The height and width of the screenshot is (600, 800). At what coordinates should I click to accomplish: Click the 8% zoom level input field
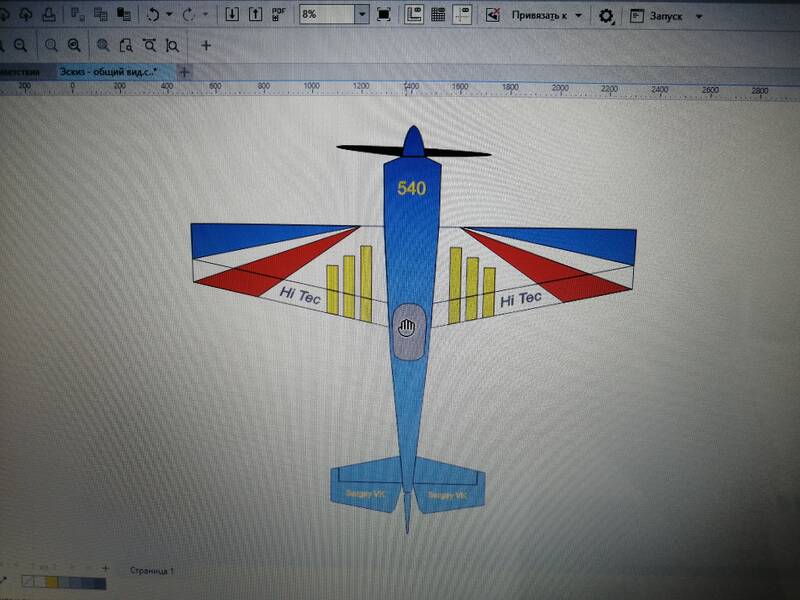(325, 15)
